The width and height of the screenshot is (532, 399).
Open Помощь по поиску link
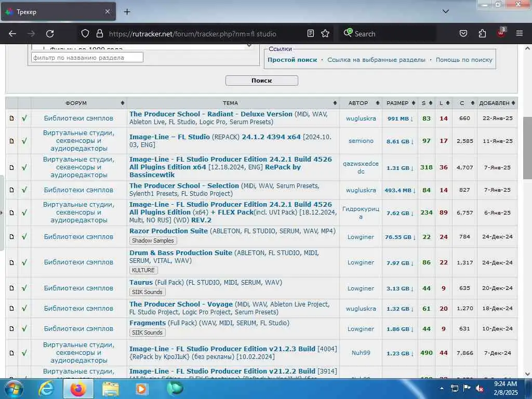[x=464, y=60]
